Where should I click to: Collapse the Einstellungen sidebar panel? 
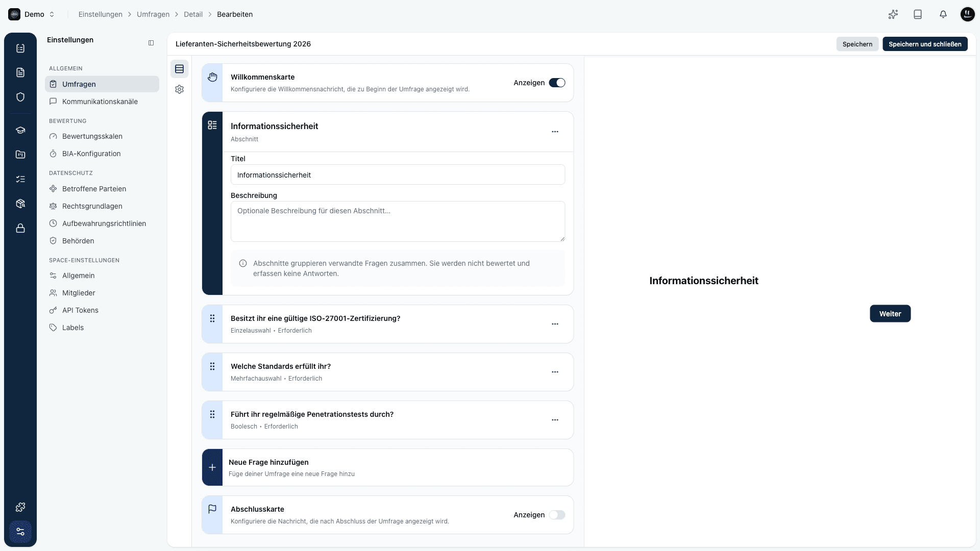point(151,43)
